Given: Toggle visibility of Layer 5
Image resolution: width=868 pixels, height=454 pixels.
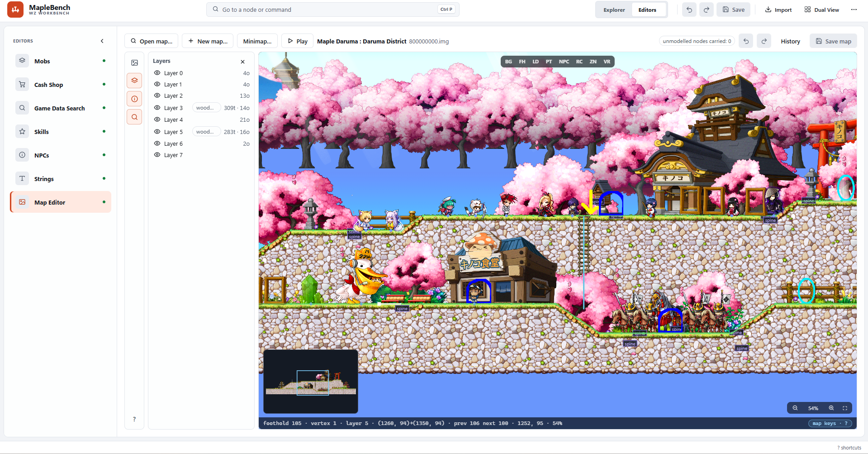Looking at the screenshot, I should pyautogui.click(x=157, y=132).
